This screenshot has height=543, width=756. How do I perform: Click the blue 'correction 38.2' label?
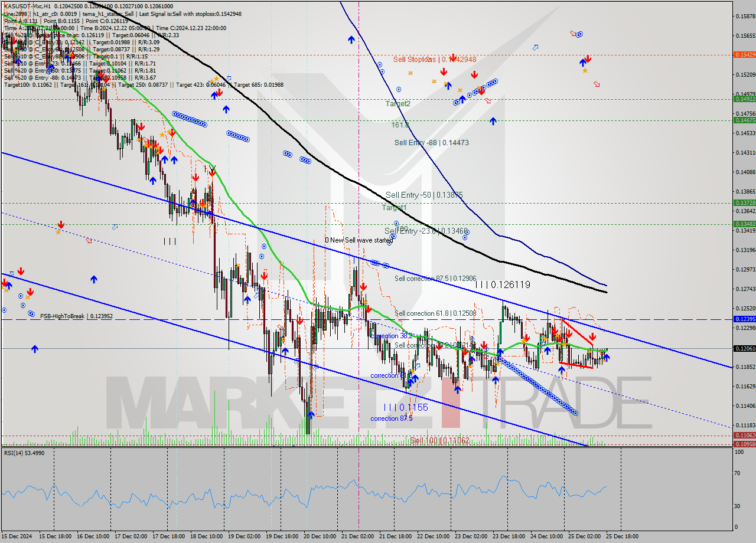point(393,336)
